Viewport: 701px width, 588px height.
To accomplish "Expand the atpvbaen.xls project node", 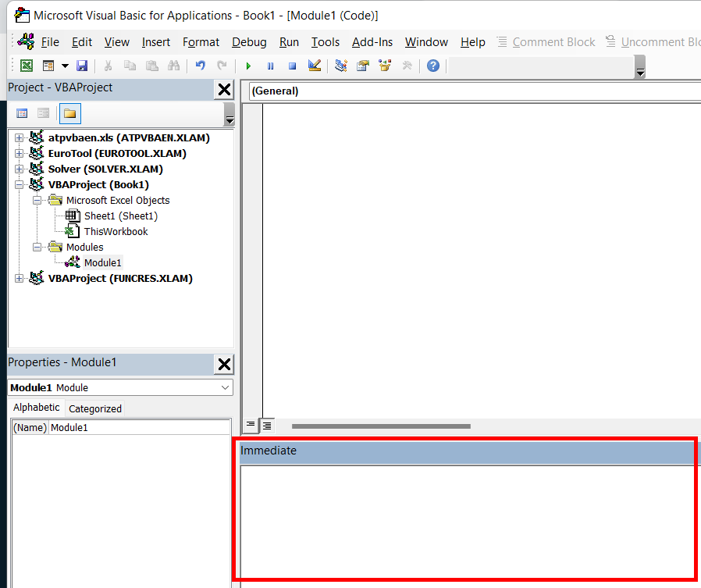I will click(x=19, y=137).
